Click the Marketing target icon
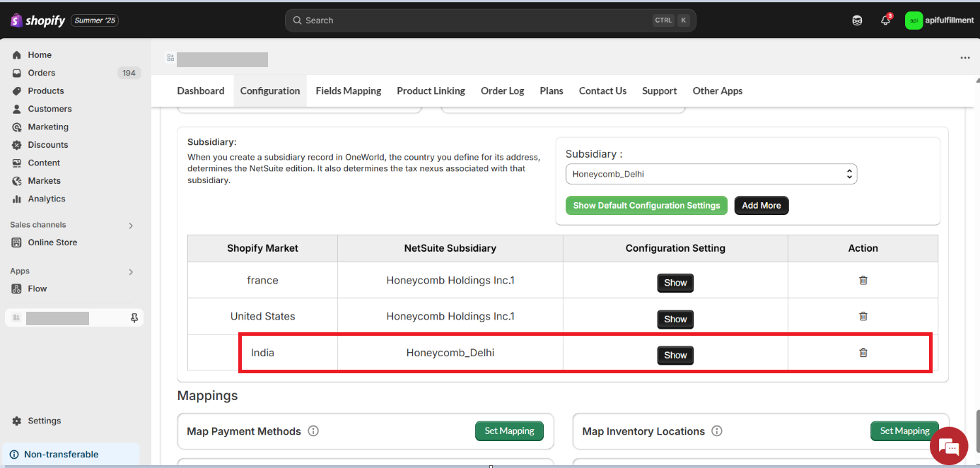Image resolution: width=980 pixels, height=468 pixels. (x=17, y=127)
